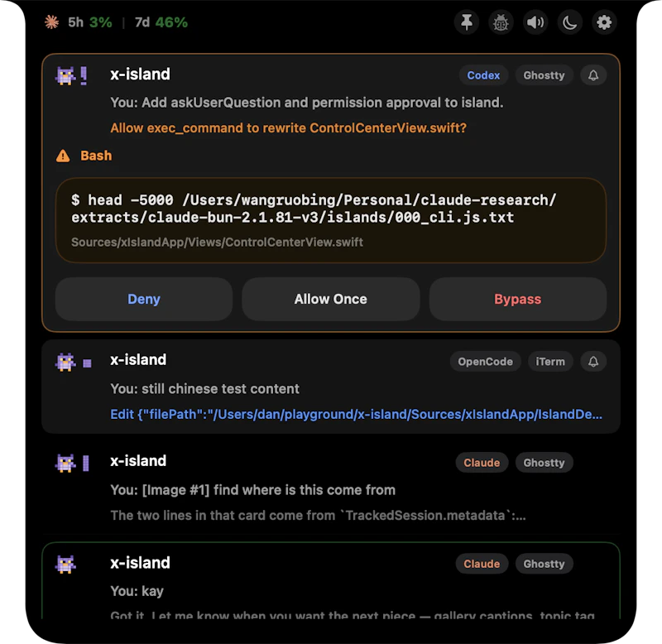The image size is (662, 644).
Task: Toggle the bell on the OpenCode session card
Action: (x=592, y=362)
